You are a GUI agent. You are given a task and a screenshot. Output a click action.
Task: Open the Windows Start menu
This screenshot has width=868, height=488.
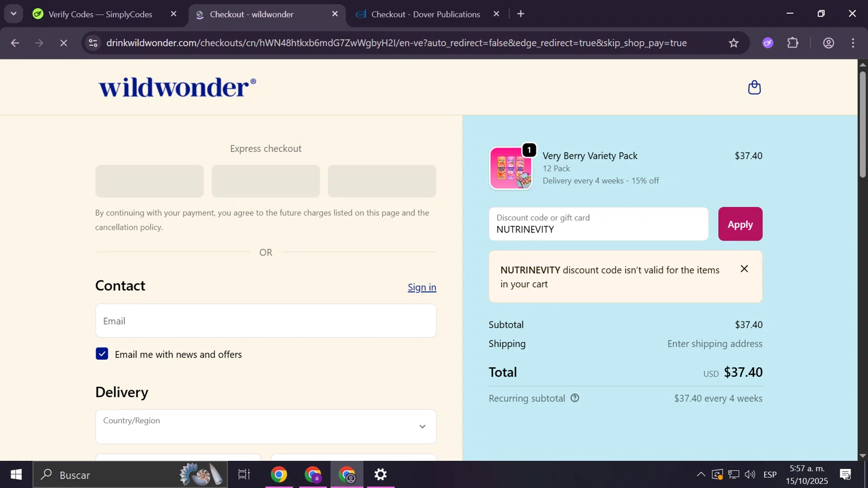point(16,475)
